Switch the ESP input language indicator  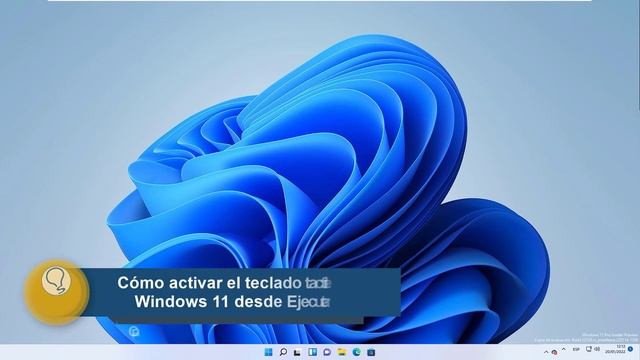(576, 349)
